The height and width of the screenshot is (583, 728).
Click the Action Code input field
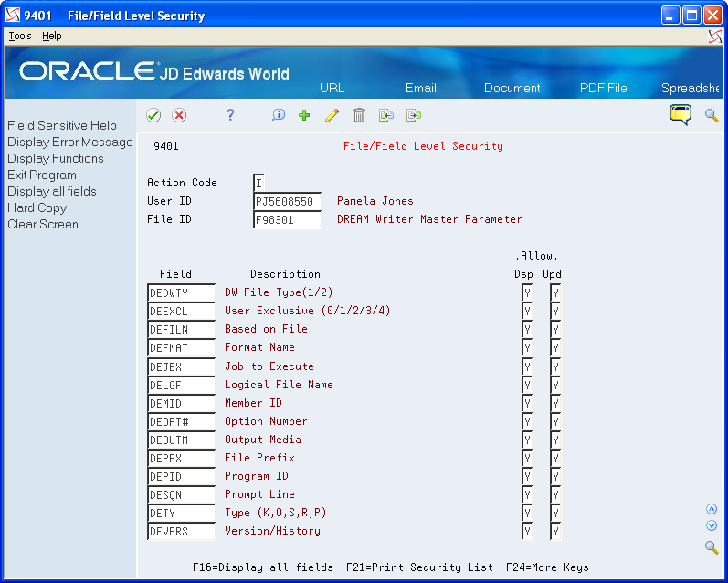(259, 183)
